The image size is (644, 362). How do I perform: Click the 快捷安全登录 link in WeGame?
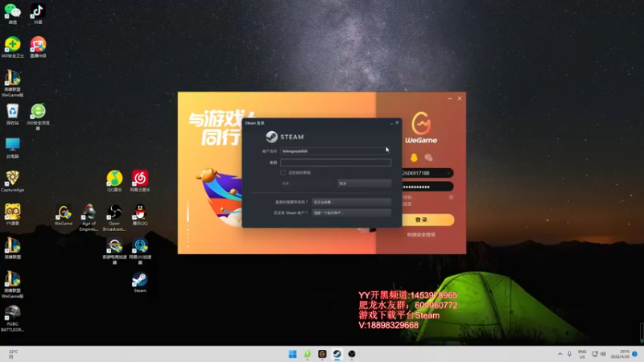421,235
